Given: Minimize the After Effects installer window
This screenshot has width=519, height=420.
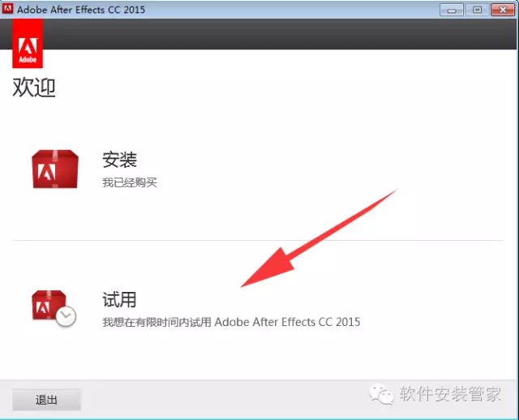Looking at the screenshot, I should coord(453,9).
